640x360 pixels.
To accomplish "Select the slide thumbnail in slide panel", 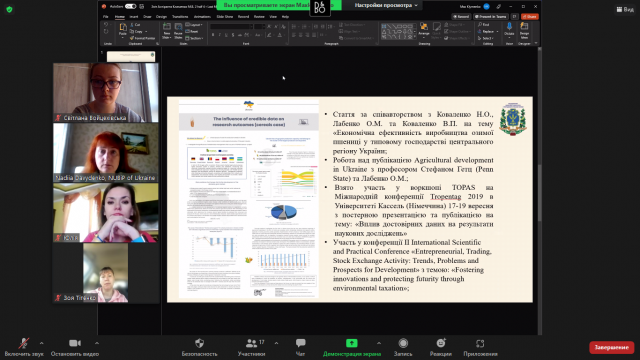I will click(131, 56).
